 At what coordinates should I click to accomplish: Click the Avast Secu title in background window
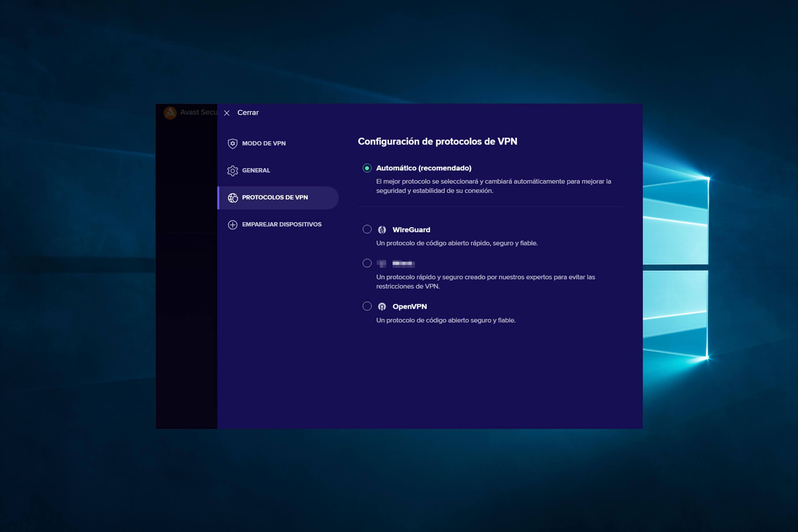[x=199, y=112]
